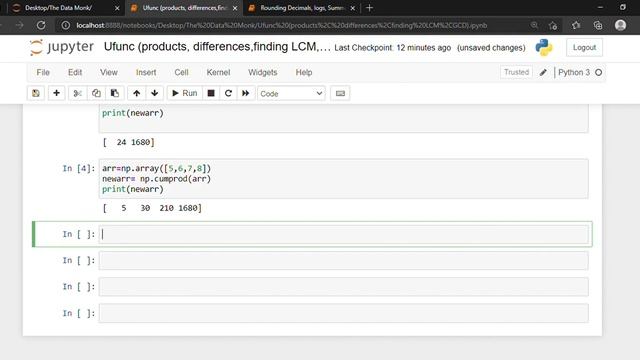This screenshot has height=360, width=640.
Task: Open the Widgets menu
Action: tap(262, 72)
